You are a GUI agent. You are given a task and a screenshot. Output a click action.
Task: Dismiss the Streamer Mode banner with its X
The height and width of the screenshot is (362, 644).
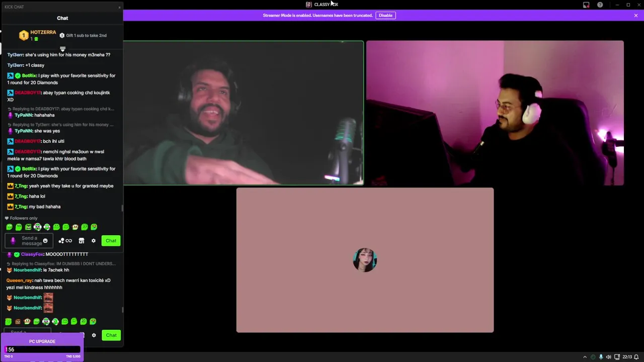[636, 16]
